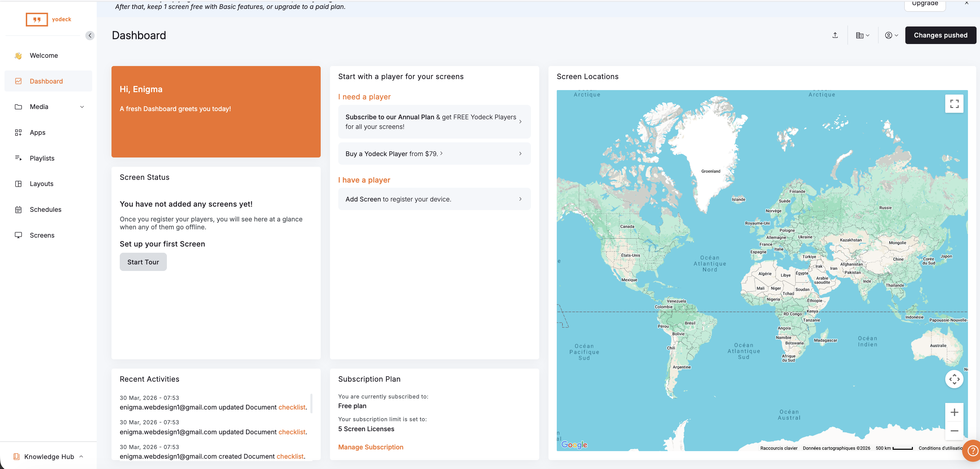Click the map camera pan control
The image size is (980, 469).
pos(954,379)
